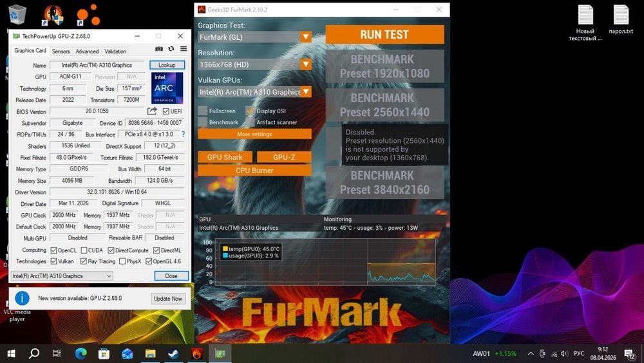
Task: Open FurMark More settings
Action: pyautogui.click(x=254, y=135)
